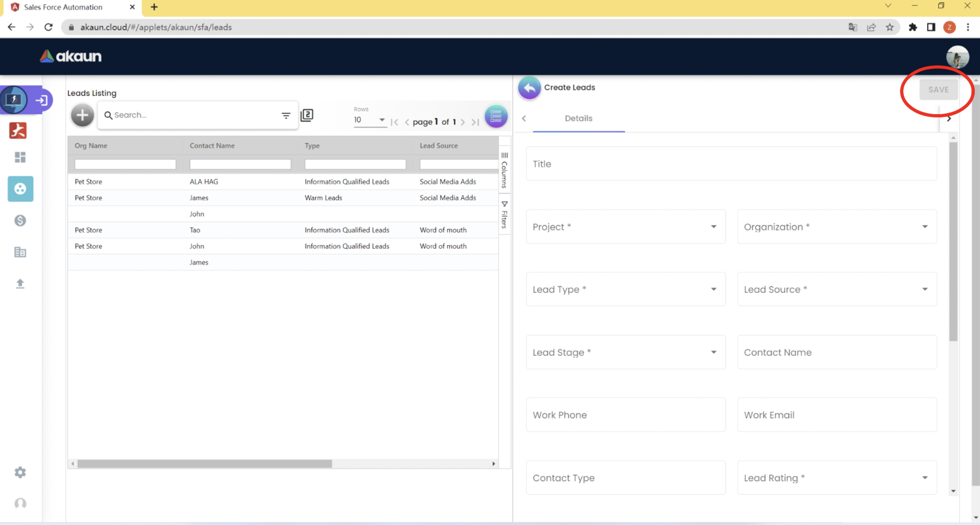The height and width of the screenshot is (525, 980).
Task: Expand the Project dropdown
Action: (x=625, y=227)
